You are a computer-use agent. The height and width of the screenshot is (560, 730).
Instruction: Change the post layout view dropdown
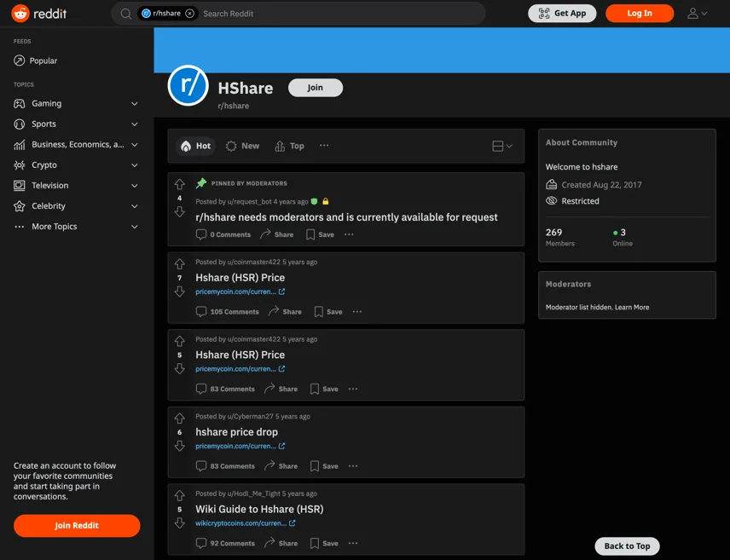(501, 146)
